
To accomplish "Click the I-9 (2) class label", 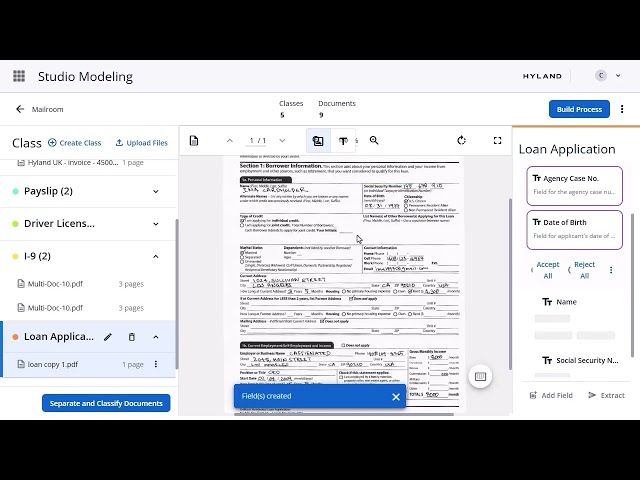I will (37, 256).
